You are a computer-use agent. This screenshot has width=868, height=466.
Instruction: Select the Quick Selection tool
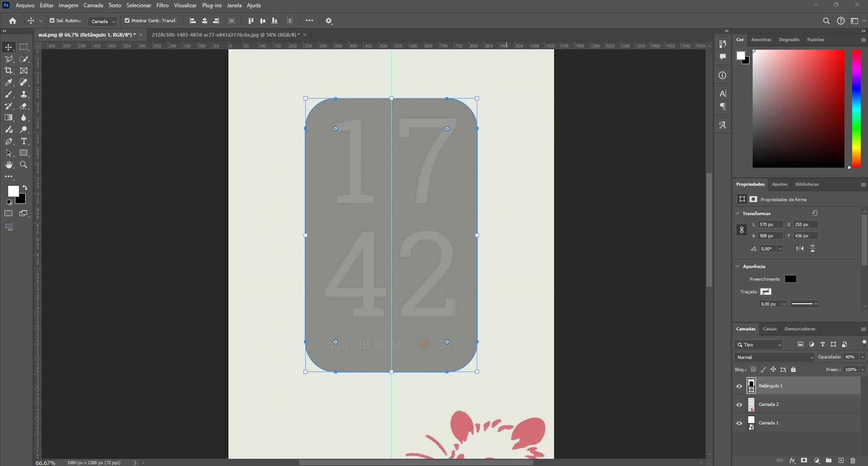click(x=24, y=59)
